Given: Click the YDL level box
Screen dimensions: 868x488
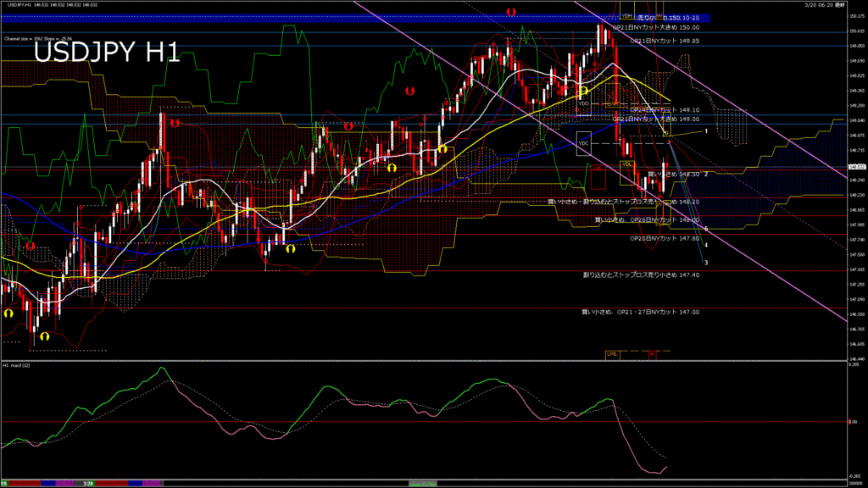Looking at the screenshot, I should click(627, 164).
